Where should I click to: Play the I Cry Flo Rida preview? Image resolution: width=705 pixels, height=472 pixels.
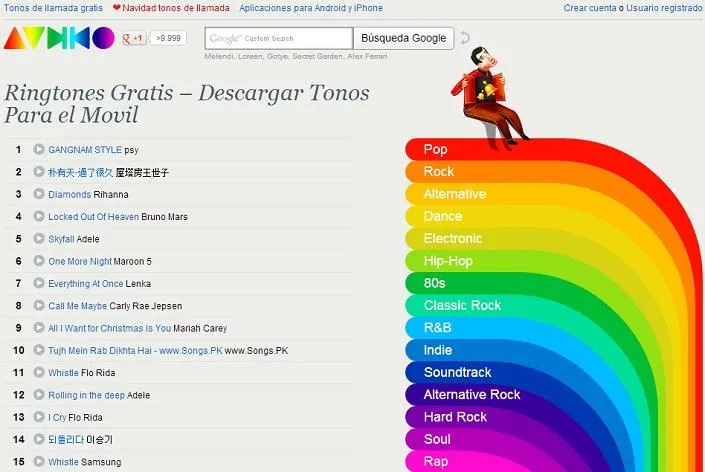(x=39, y=417)
